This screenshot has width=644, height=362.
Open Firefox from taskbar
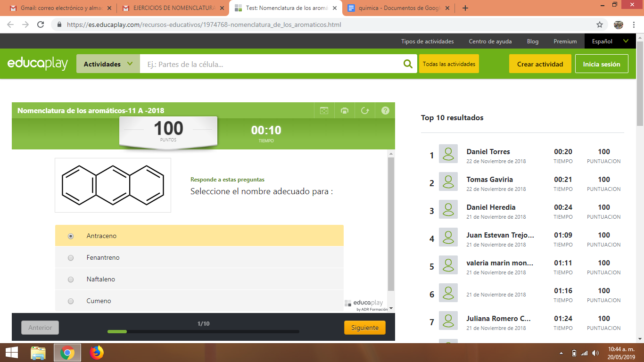[x=97, y=353]
